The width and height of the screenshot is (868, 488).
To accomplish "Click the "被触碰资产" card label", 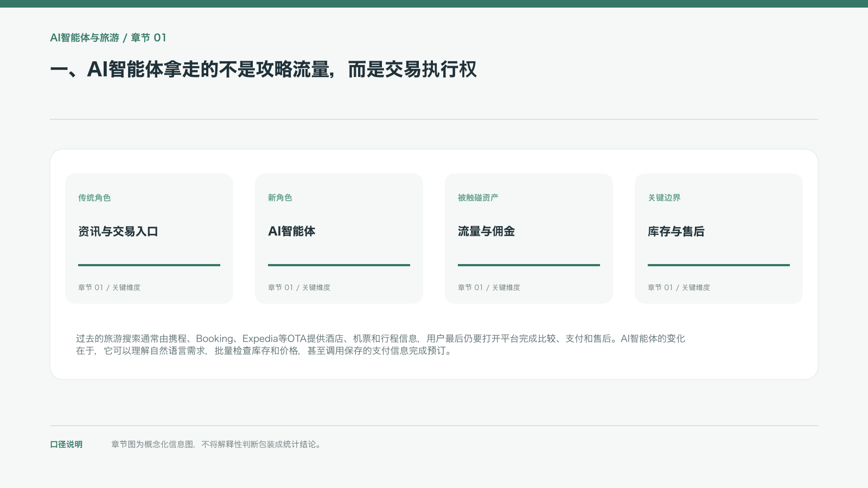I will pyautogui.click(x=478, y=198).
